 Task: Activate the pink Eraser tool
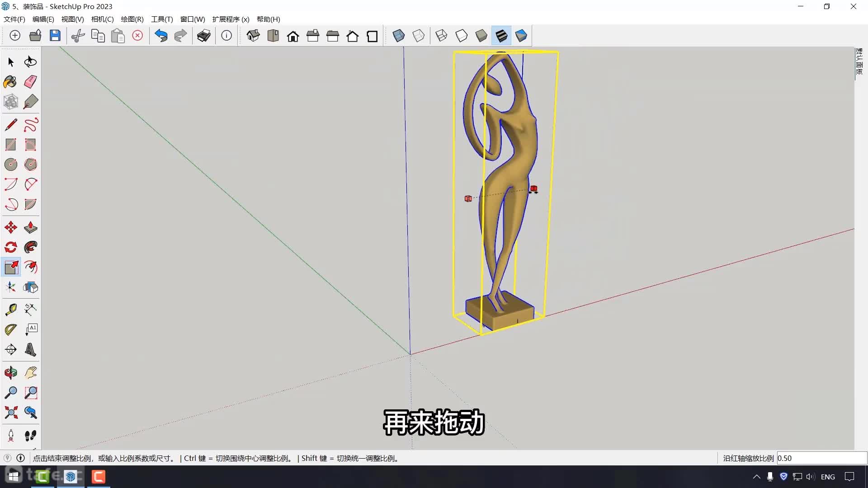point(30,82)
